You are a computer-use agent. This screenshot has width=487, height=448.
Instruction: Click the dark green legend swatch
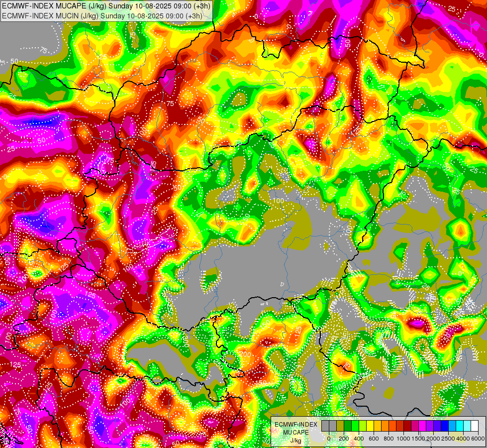tap(348, 426)
